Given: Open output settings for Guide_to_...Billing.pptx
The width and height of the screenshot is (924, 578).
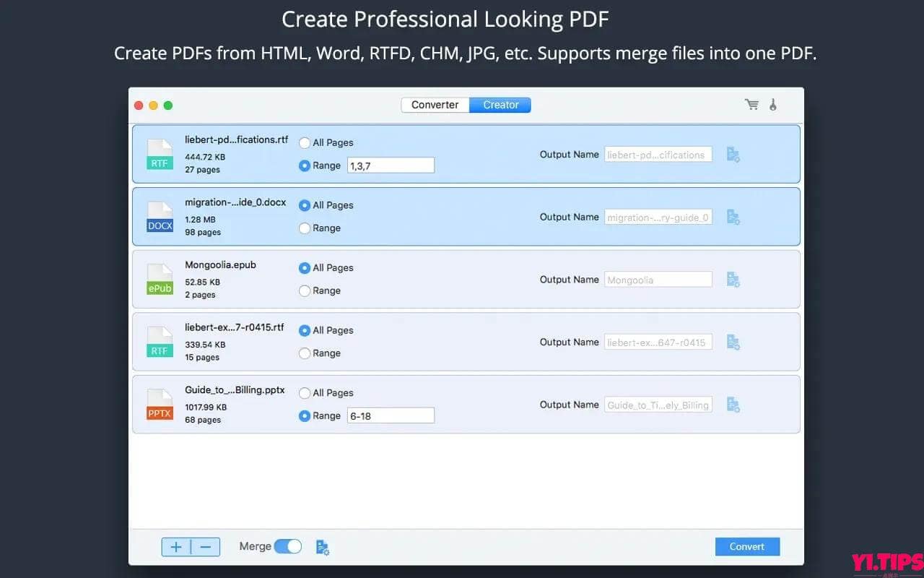Looking at the screenshot, I should click(x=733, y=405).
